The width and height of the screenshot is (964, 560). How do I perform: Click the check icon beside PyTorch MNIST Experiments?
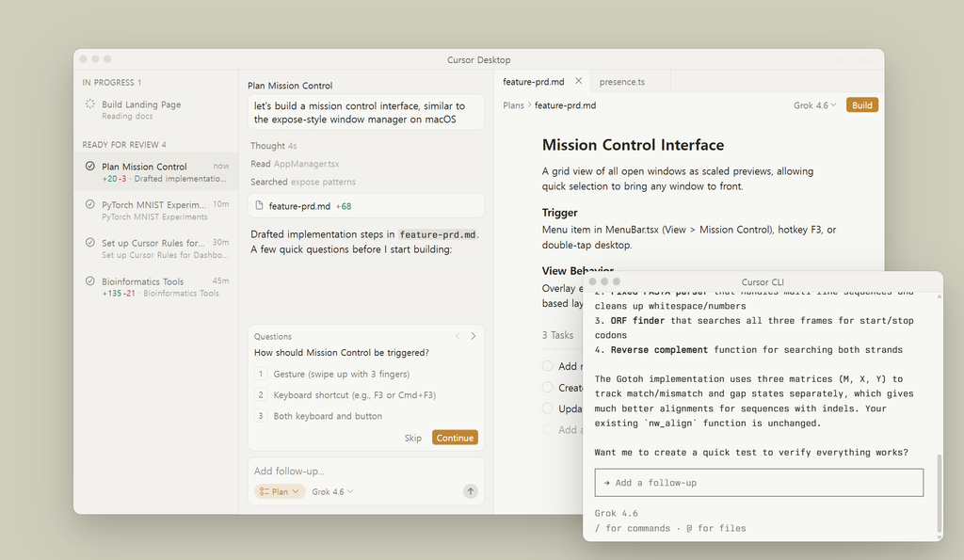[x=89, y=204]
